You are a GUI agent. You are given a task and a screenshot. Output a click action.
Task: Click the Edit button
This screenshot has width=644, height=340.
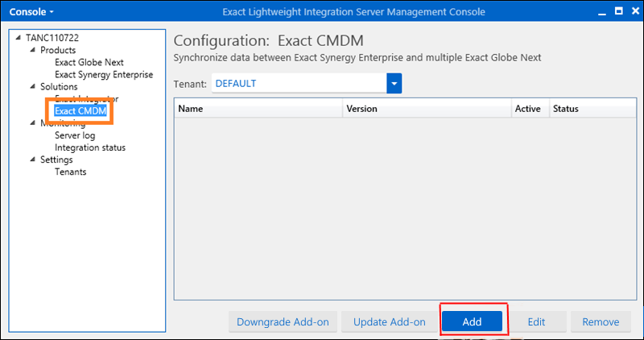536,321
